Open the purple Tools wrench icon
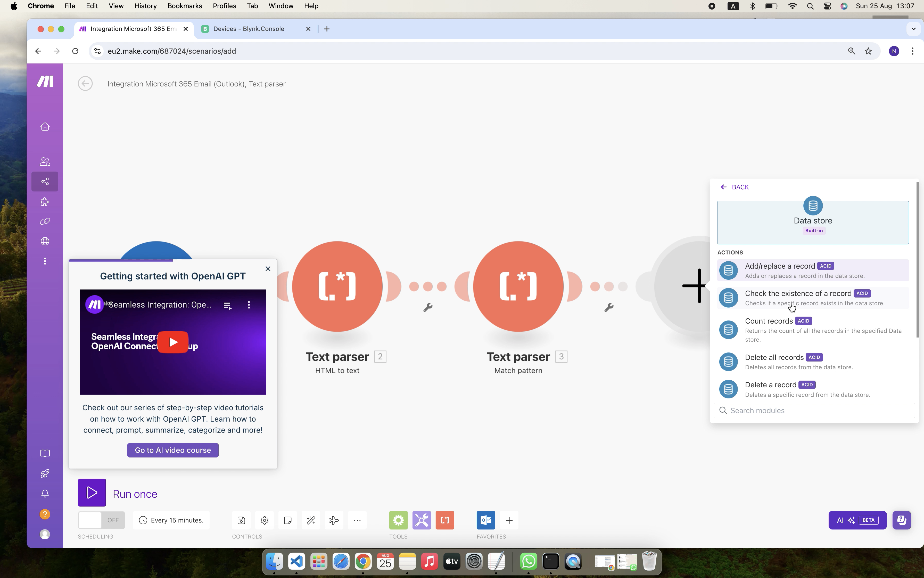 tap(422, 520)
